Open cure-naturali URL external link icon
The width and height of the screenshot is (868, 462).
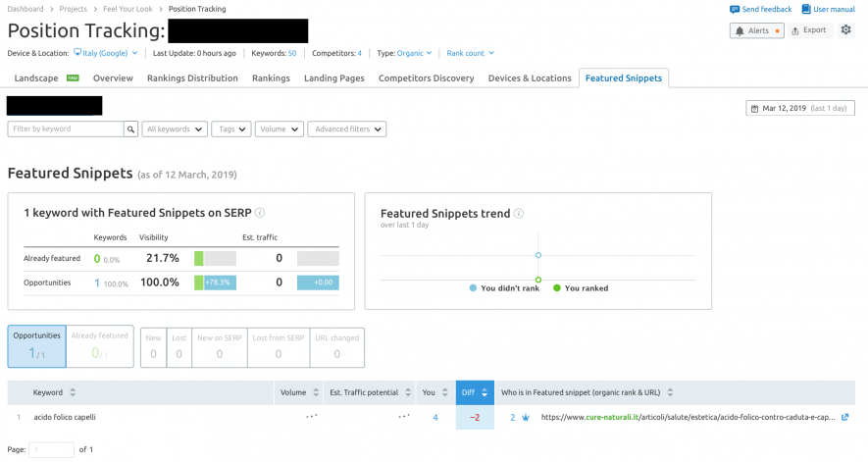point(844,417)
